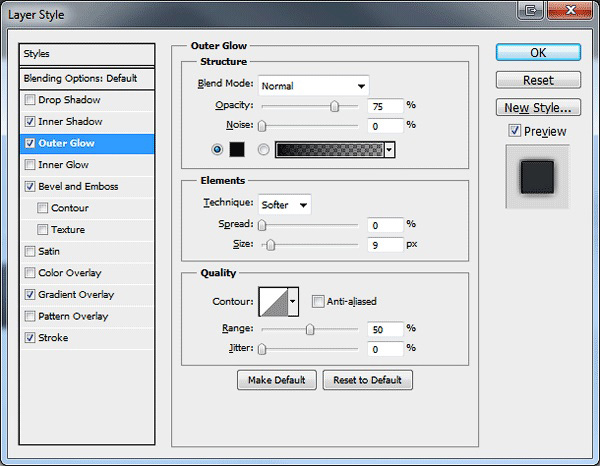600x466 pixels.
Task: Select the gradient glow radio button
Action: [263, 149]
